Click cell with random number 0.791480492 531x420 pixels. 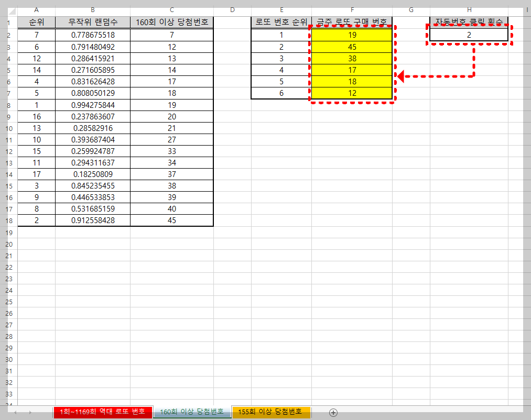pyautogui.click(x=93, y=47)
